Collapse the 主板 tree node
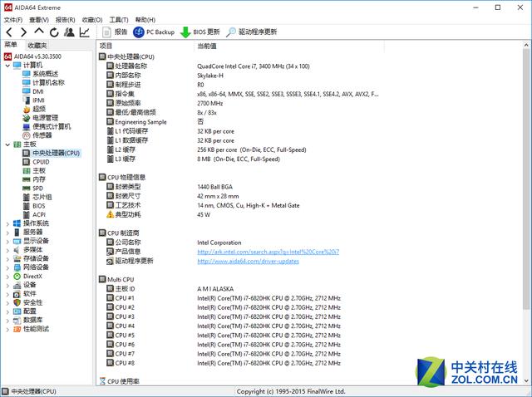The image size is (532, 397). tap(7, 145)
